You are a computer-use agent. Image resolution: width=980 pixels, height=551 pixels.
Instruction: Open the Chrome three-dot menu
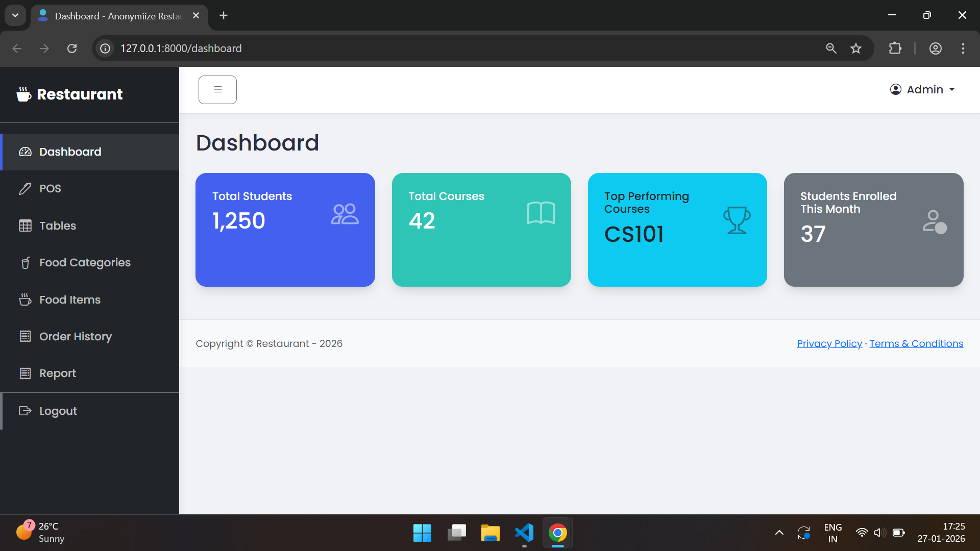click(963, 48)
